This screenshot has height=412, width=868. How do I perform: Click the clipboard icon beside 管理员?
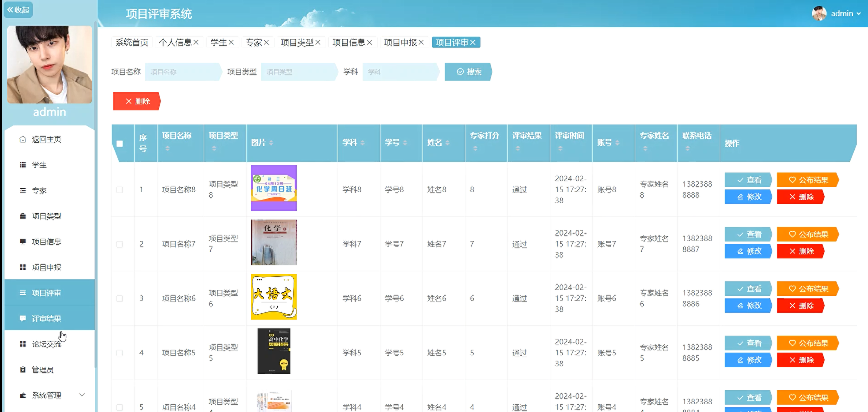23,369
